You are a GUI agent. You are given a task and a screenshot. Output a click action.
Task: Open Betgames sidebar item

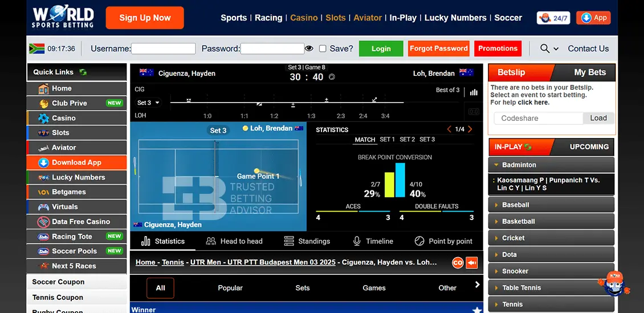pos(76,192)
